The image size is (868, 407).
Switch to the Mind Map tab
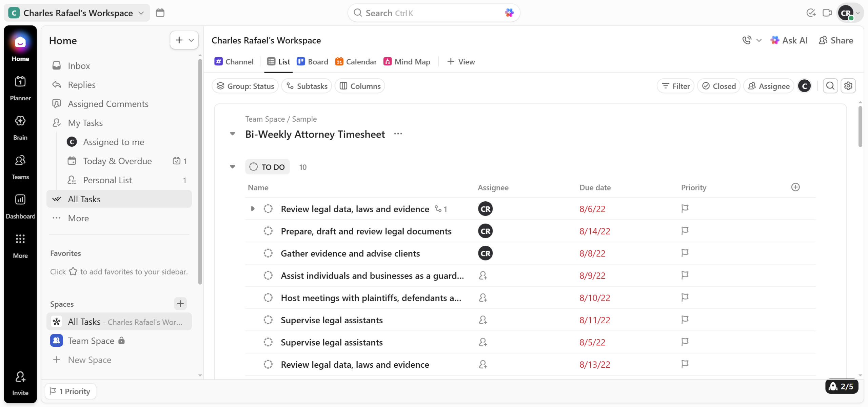pyautogui.click(x=407, y=62)
